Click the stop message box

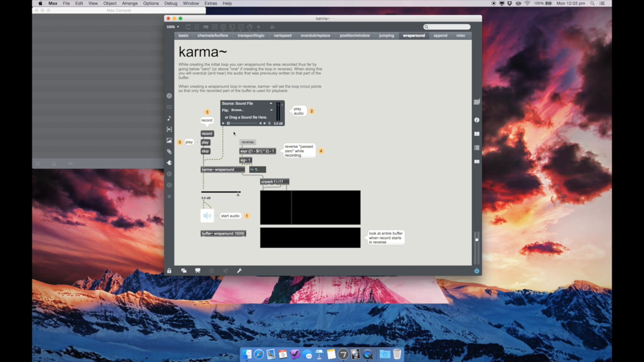[205, 151]
